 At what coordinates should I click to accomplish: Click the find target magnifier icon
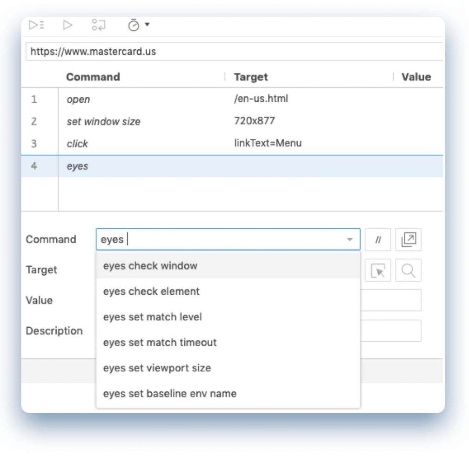[x=408, y=271]
